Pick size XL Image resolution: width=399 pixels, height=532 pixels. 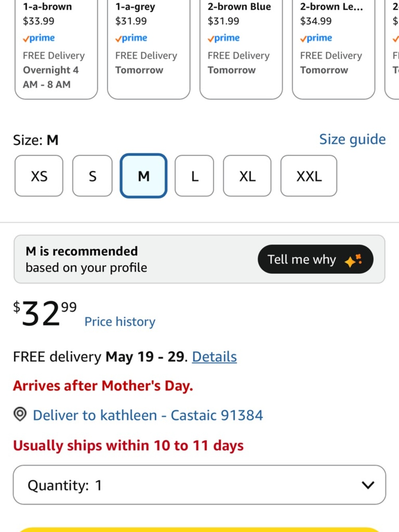pos(247,176)
